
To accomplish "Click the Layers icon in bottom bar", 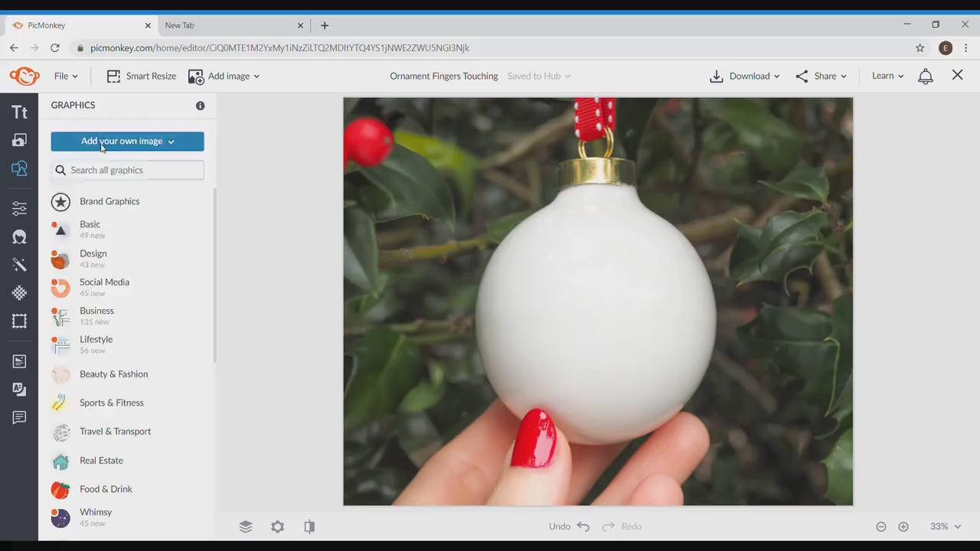I will click(246, 527).
